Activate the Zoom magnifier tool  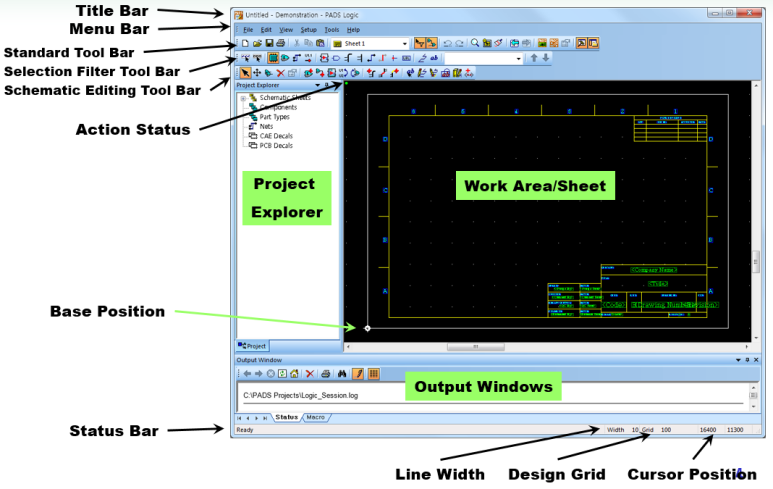pos(475,43)
